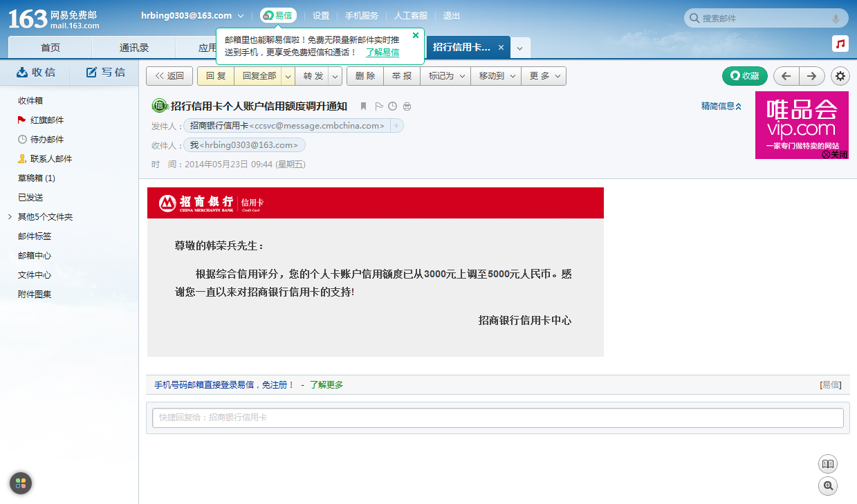Expand the other 5 folders tree
The width and height of the screenshot is (857, 504).
coord(10,217)
